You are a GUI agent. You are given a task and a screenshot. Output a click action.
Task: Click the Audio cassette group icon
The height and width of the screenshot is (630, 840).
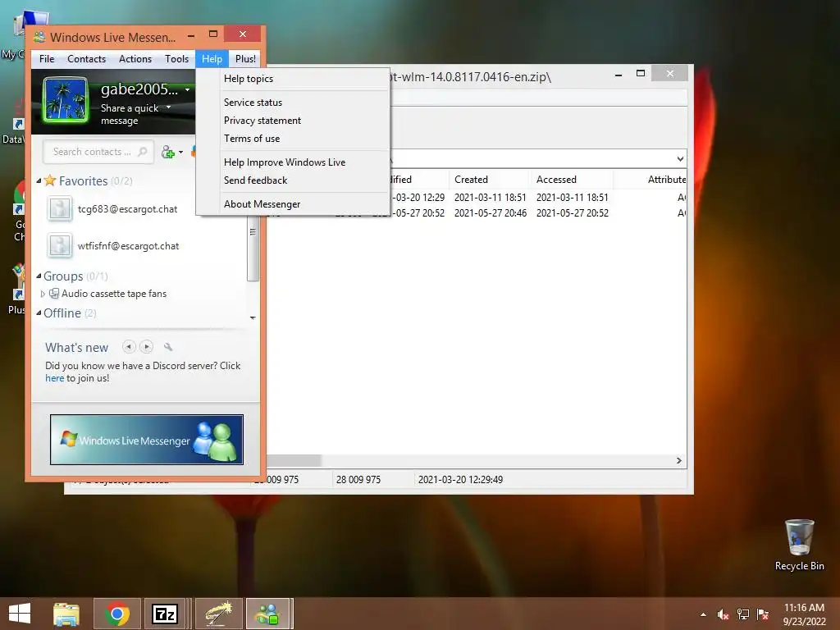point(54,294)
